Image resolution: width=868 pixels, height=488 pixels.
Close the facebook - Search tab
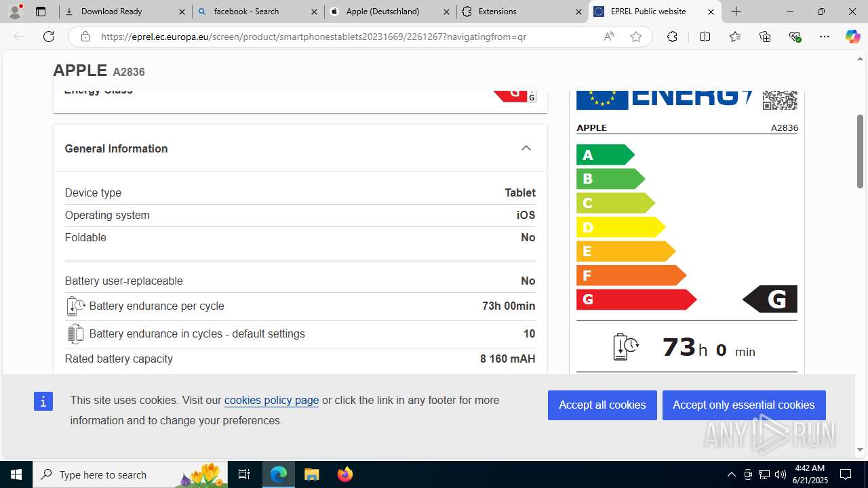click(x=314, y=12)
